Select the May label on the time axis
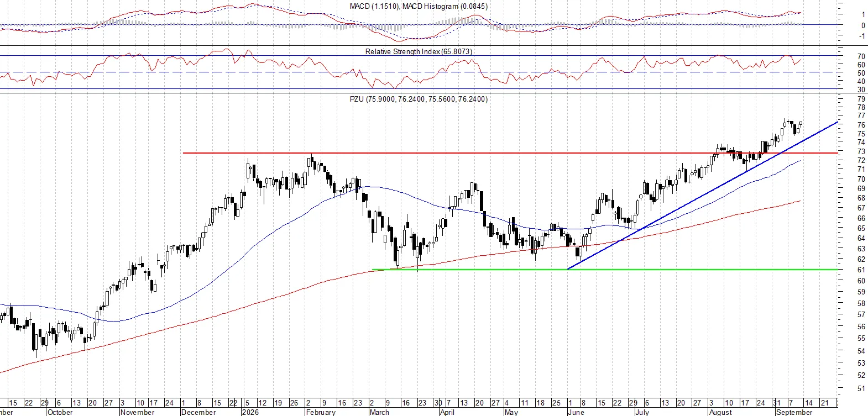 click(x=511, y=412)
